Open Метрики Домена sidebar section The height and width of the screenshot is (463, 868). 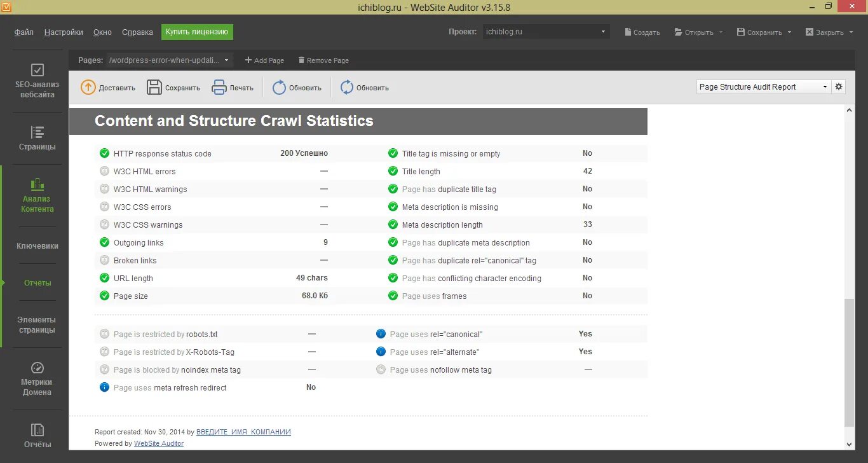37,378
